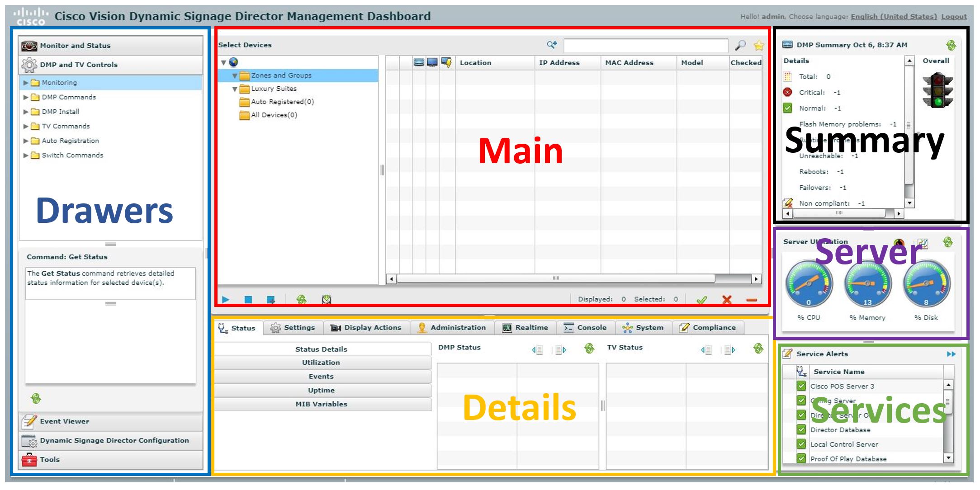
Task: Collapse the globe root tree node
Action: 223,62
